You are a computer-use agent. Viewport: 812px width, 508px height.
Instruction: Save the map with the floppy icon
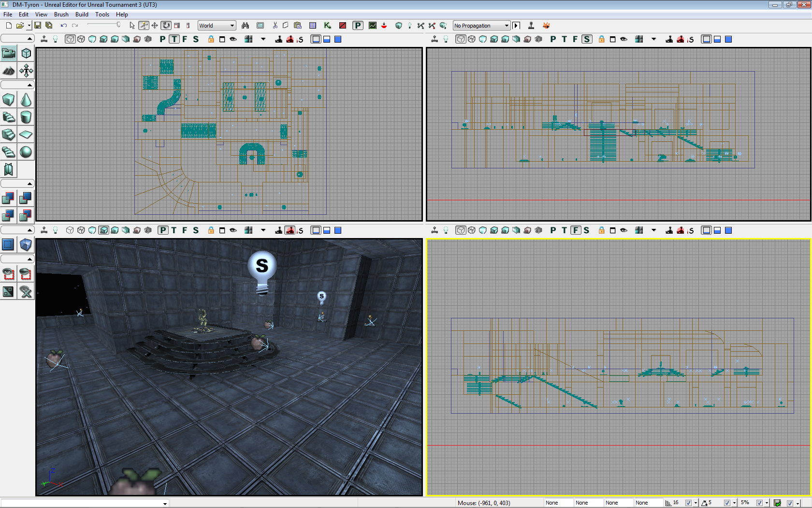coord(38,26)
